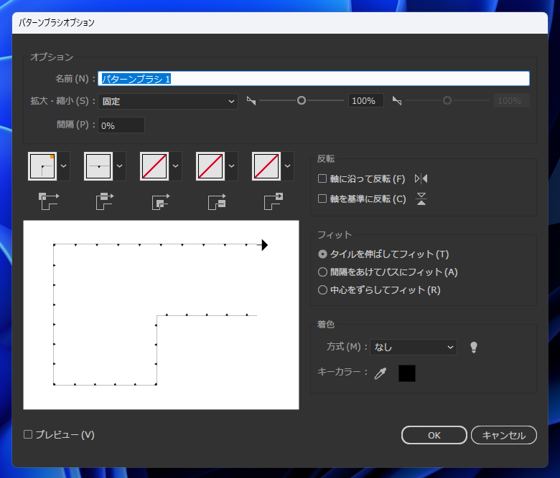Click the outer corner tile thumbnail
This screenshot has height=478, width=560.
pos(42,166)
